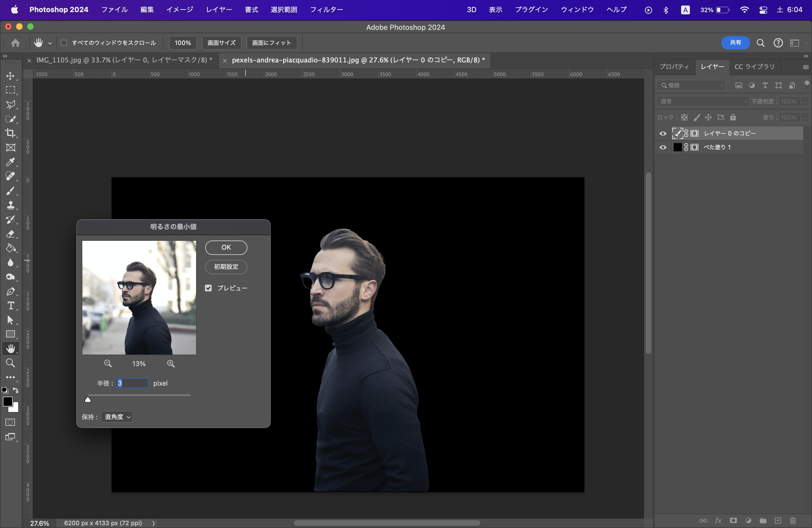Open the フィルター menu
The height and width of the screenshot is (528, 812).
[326, 10]
